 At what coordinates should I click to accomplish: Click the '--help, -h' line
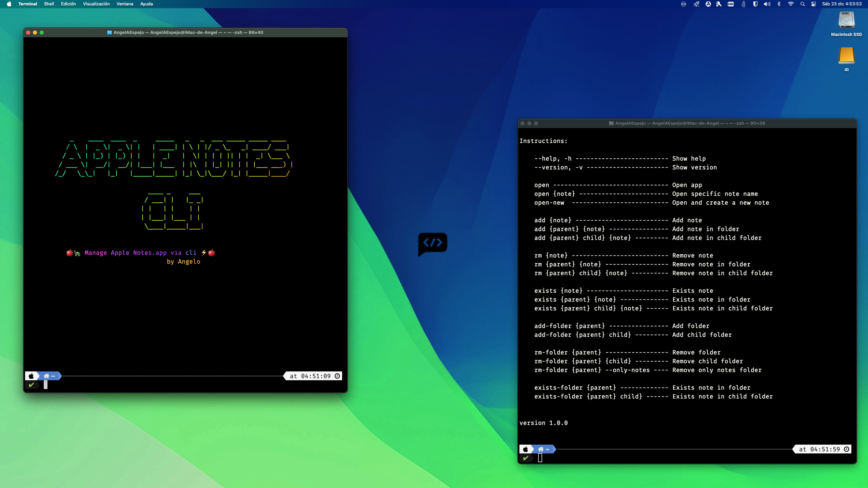pyautogui.click(x=620, y=159)
